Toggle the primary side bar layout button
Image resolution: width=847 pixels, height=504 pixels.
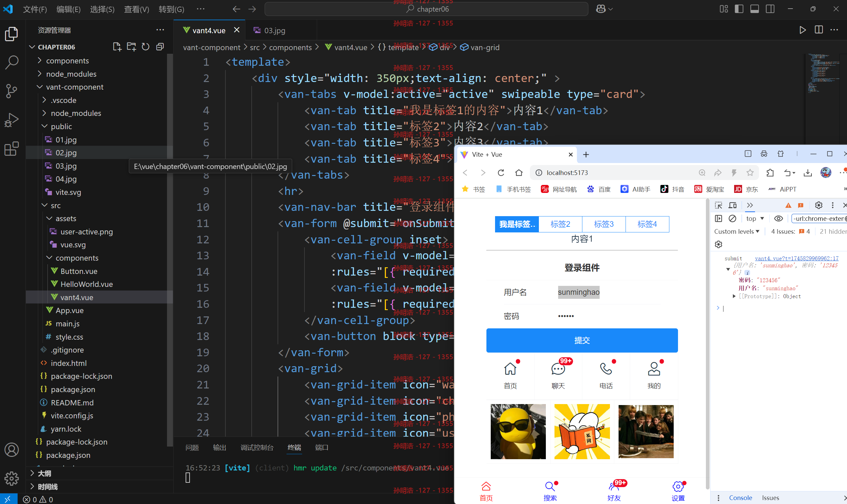click(x=739, y=9)
